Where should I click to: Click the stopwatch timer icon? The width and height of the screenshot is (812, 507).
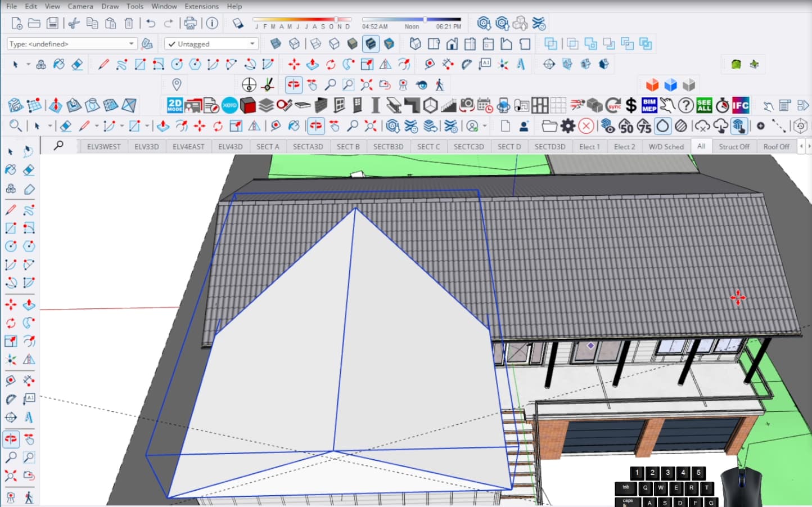coord(723,105)
